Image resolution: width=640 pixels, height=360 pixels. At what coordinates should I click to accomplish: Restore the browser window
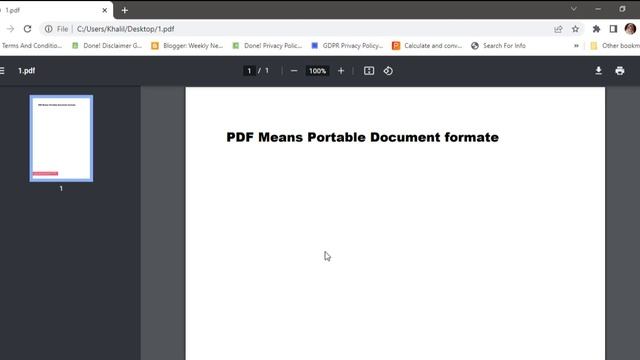[622, 9]
